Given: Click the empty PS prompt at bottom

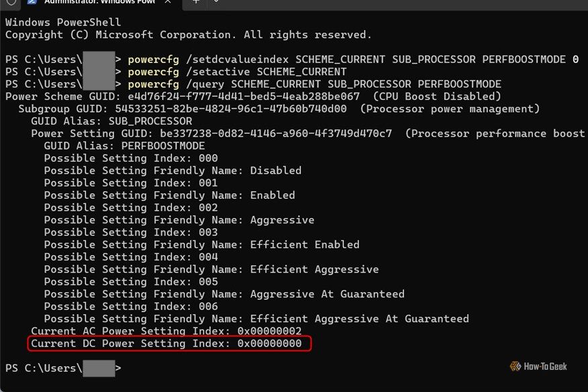Looking at the screenshot, I should [x=63, y=369].
